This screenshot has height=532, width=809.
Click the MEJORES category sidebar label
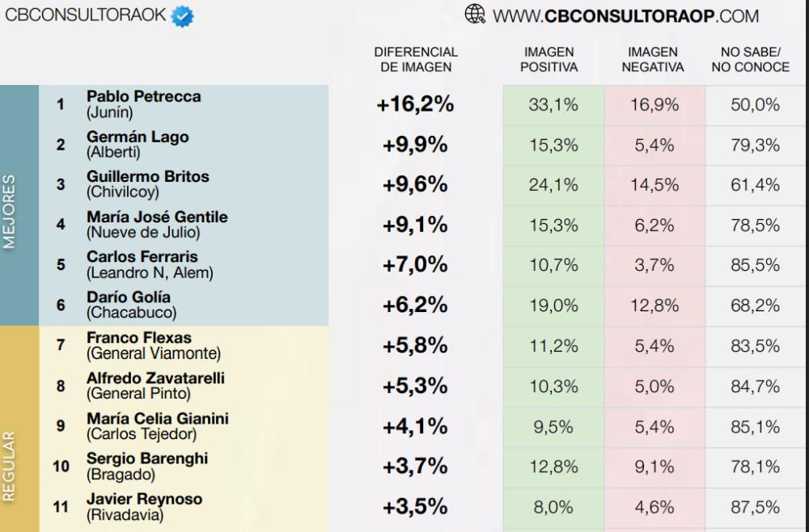(x=9, y=212)
